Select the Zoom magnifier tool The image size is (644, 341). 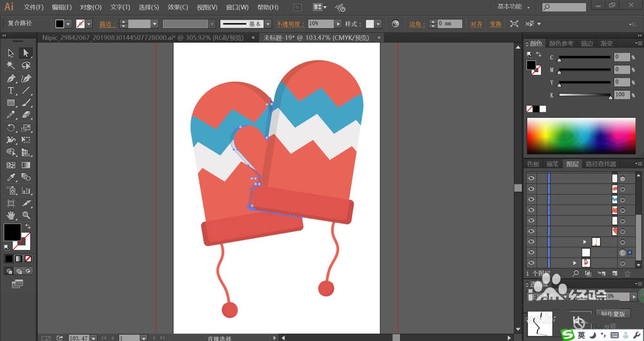pos(26,215)
